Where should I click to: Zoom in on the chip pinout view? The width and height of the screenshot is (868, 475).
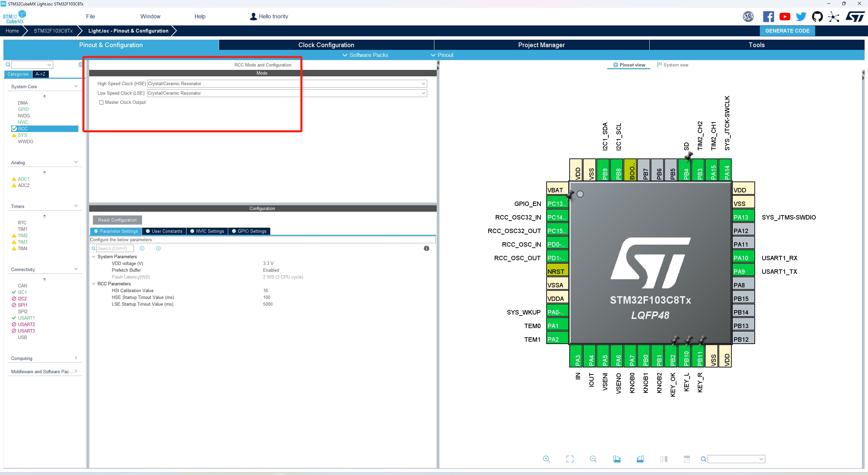[x=546, y=459]
